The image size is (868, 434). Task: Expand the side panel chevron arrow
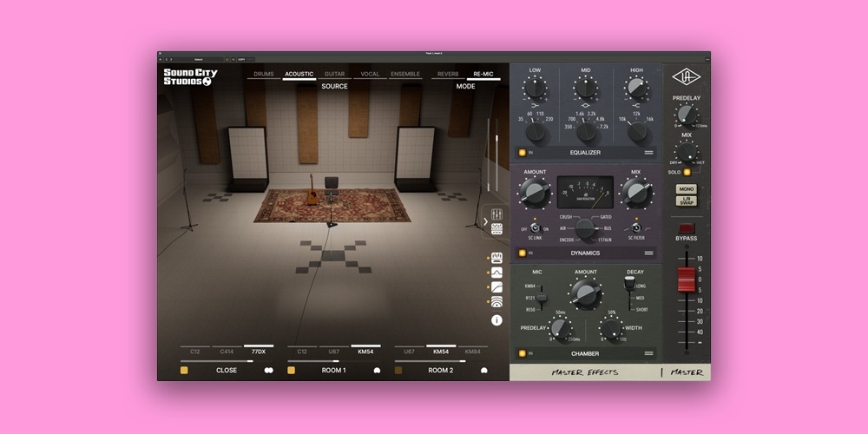click(x=485, y=221)
